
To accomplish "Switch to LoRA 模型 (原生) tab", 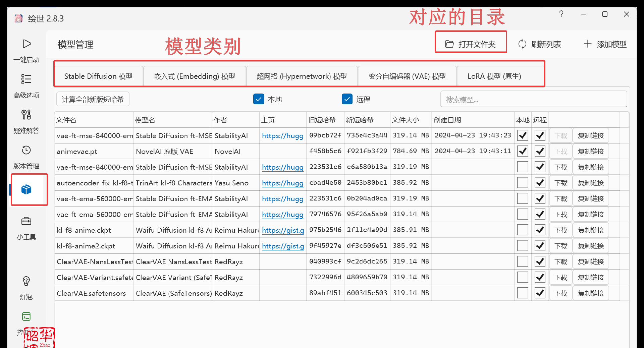I will [494, 76].
